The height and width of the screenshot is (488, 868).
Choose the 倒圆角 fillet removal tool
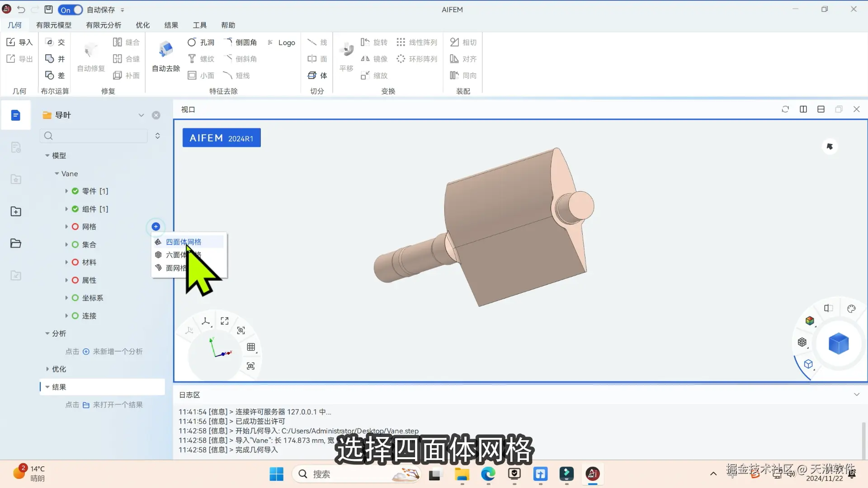pyautogui.click(x=240, y=42)
